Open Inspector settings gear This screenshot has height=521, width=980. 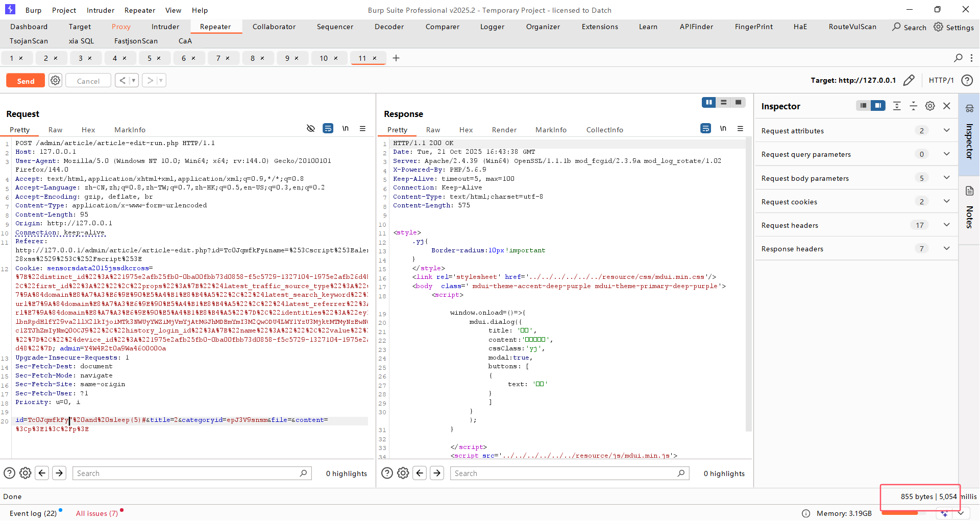(x=930, y=106)
